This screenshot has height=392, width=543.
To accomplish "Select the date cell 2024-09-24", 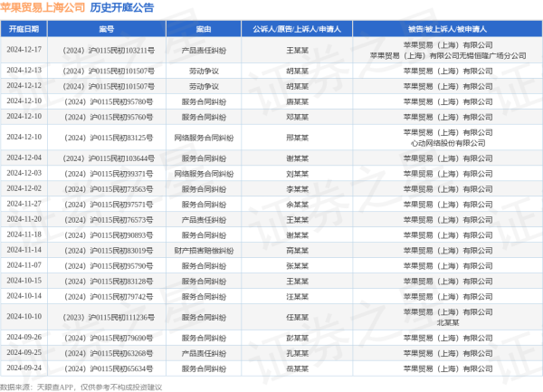I will pyautogui.click(x=24, y=368).
